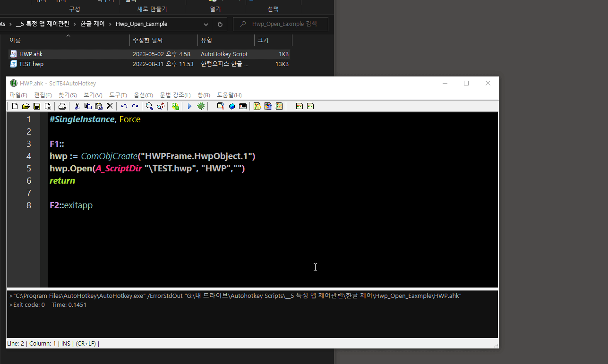
Task: Click the Hwp_Open_Eaxmple 검색 search box
Action: [x=281, y=24]
